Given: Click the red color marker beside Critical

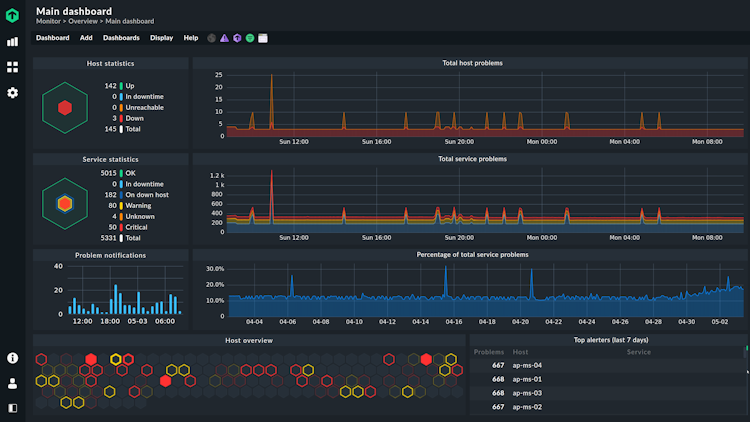Looking at the screenshot, I should (x=121, y=227).
